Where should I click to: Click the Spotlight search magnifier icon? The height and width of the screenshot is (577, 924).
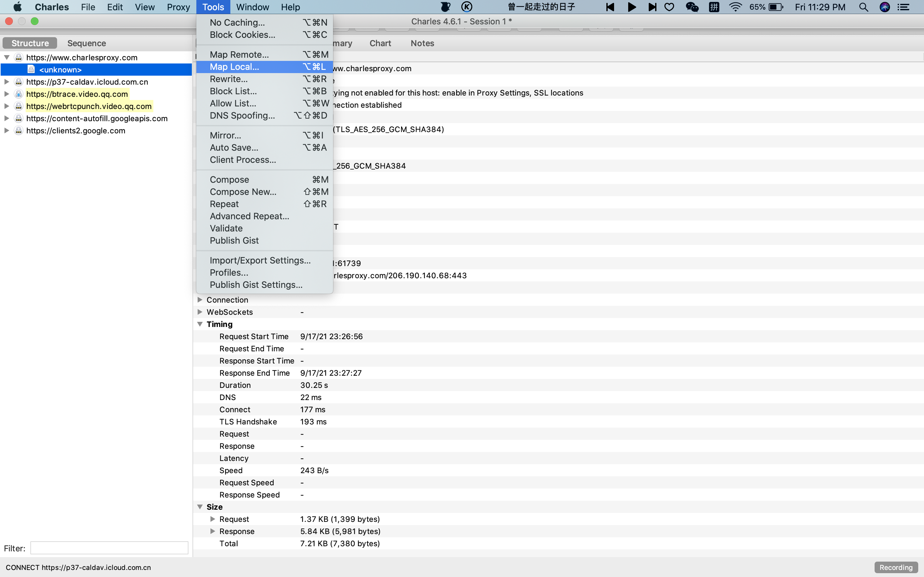[x=863, y=7]
